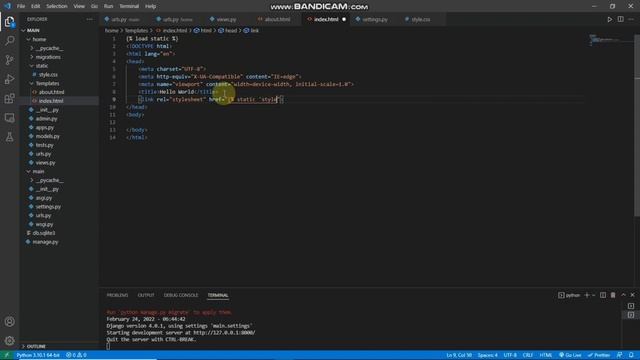Change language mode via HTML status item
This screenshot has height=360, width=640.
[546, 355]
